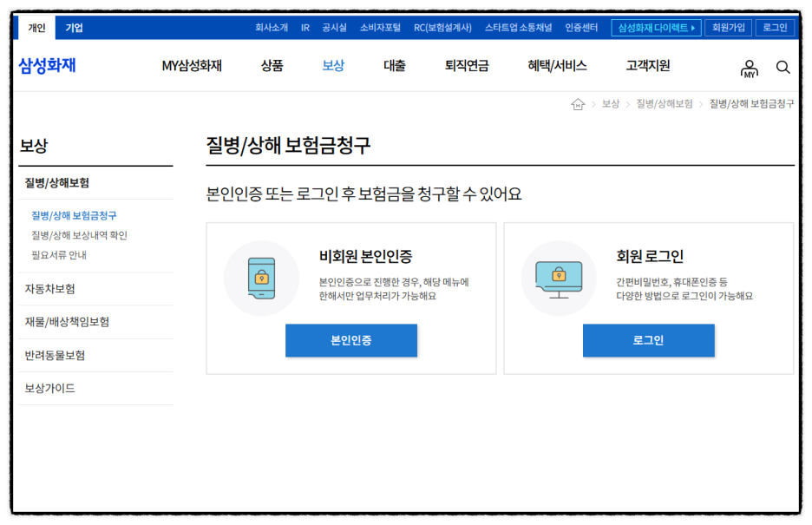
Task: Open the 고객지원 menu
Action: (648, 66)
